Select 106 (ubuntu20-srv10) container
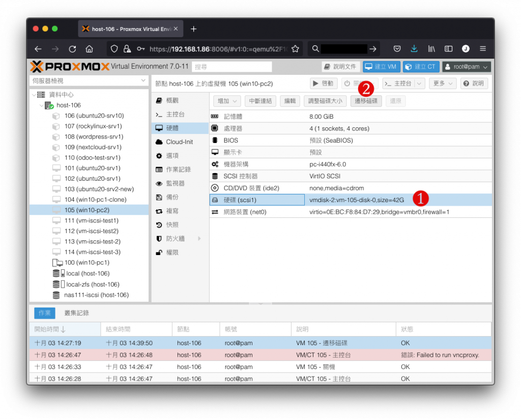Viewport: 521px width, 420px height. [94, 116]
